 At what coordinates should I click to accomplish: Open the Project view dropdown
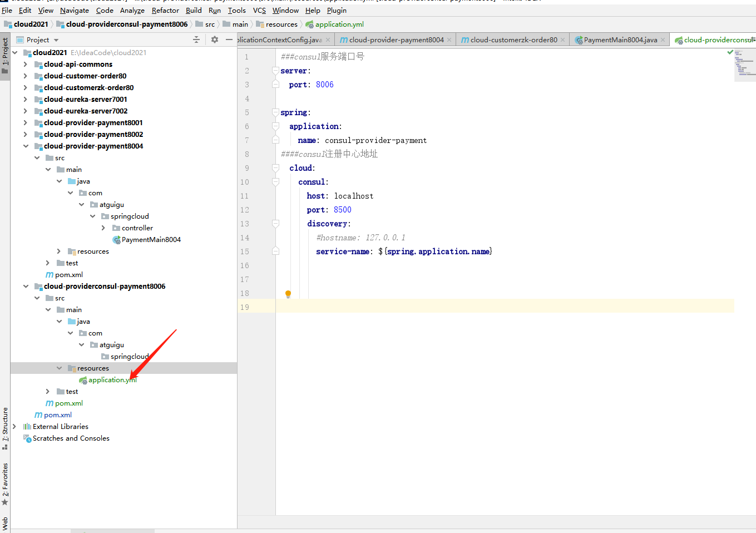tap(56, 40)
